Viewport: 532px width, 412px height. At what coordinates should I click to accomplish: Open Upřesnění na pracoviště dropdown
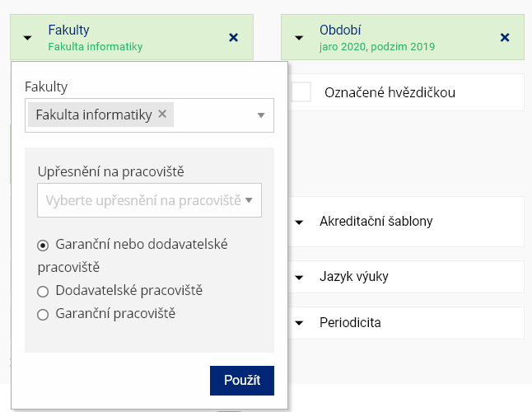point(149,200)
